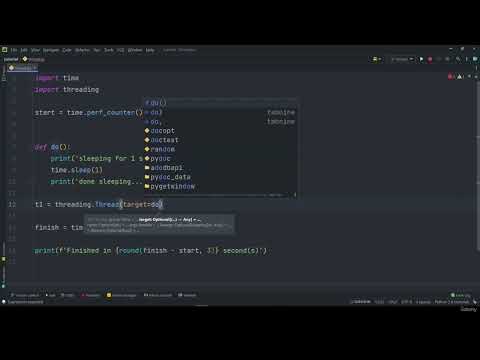
Task: Choose doctest from the completion list
Action: [x=220, y=140]
